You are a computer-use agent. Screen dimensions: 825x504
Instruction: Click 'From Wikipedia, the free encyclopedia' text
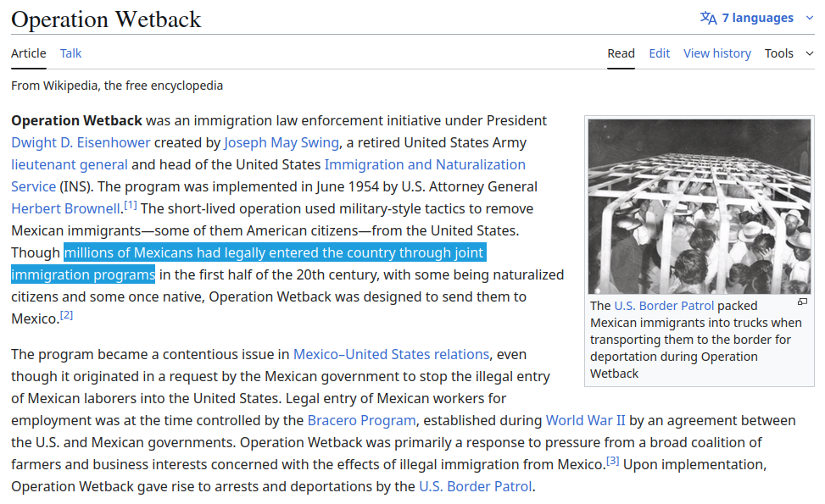(x=117, y=86)
